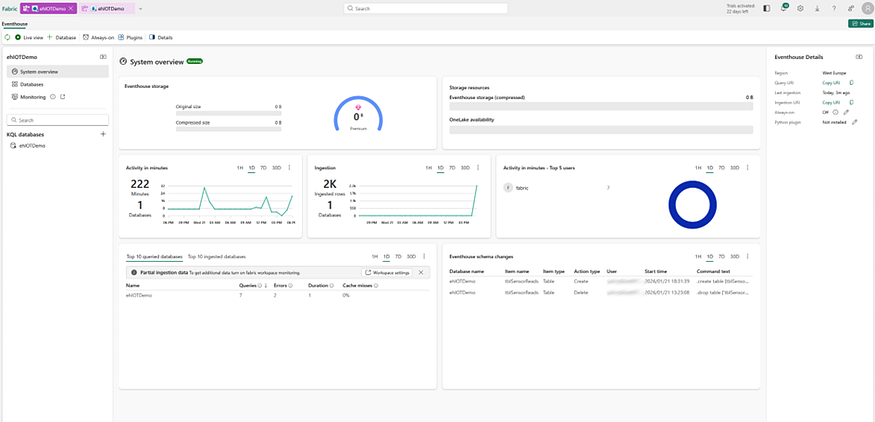The height and width of the screenshot is (422, 875).
Task: Click the open-external icon beside Monitoring
Action: coord(62,97)
